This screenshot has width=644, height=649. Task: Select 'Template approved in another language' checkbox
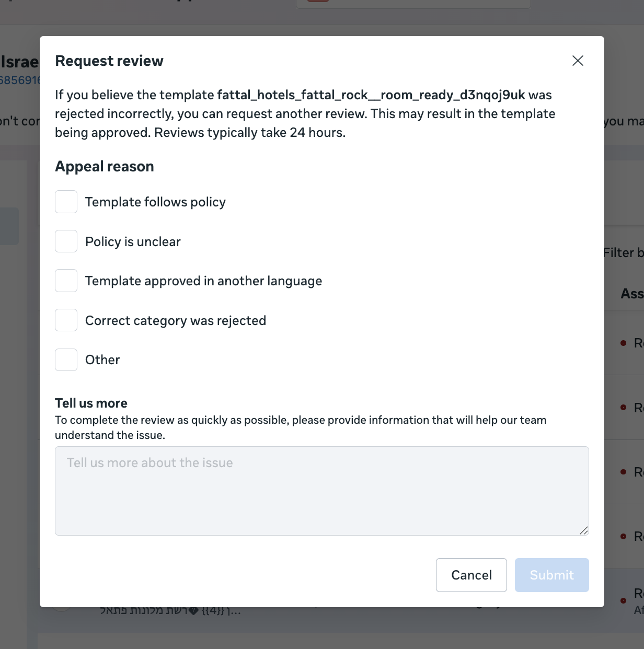pyautogui.click(x=66, y=281)
